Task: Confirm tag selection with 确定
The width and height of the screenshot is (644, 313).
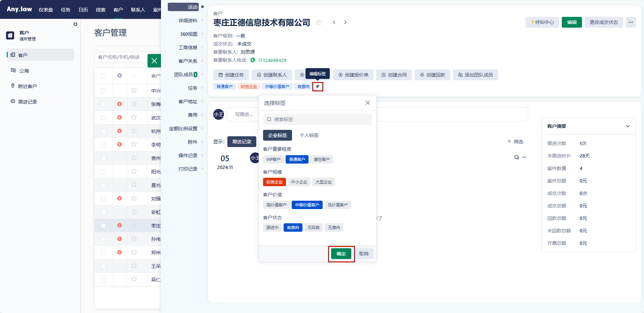Action: 341,254
